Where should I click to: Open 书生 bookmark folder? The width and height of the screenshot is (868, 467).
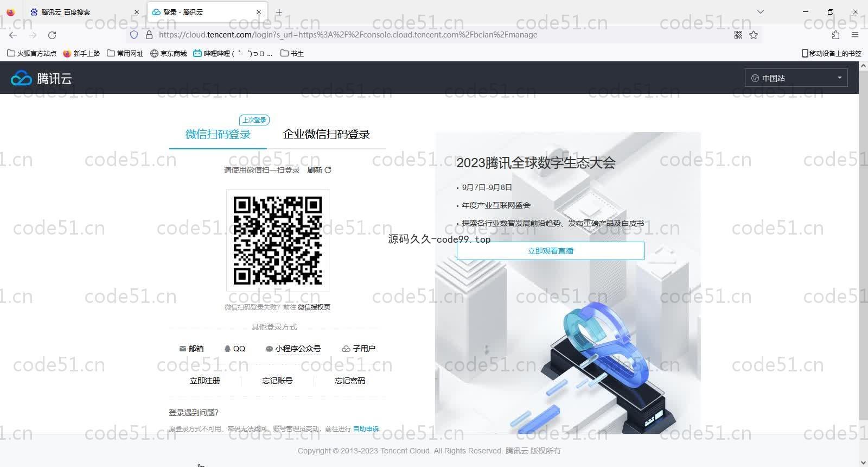coord(292,53)
